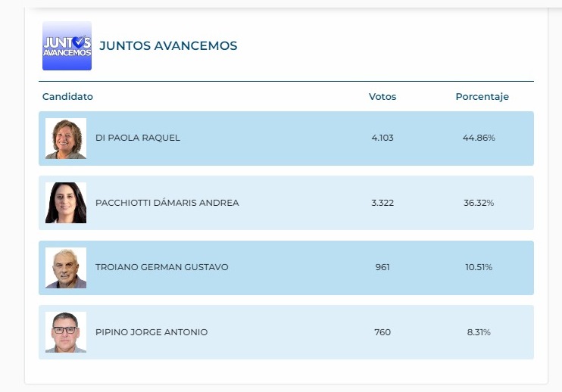This screenshot has width=562, height=392.
Task: Click the name PACCHIOTTI DÁMARIS ANDREA
Action: pos(167,203)
